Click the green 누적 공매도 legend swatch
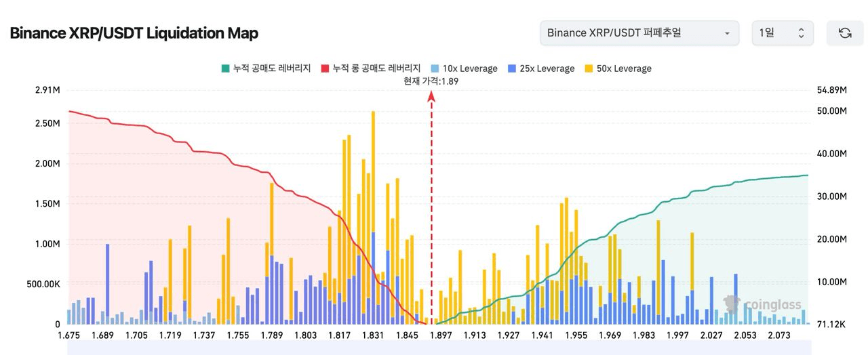The image size is (868, 355). 225,68
